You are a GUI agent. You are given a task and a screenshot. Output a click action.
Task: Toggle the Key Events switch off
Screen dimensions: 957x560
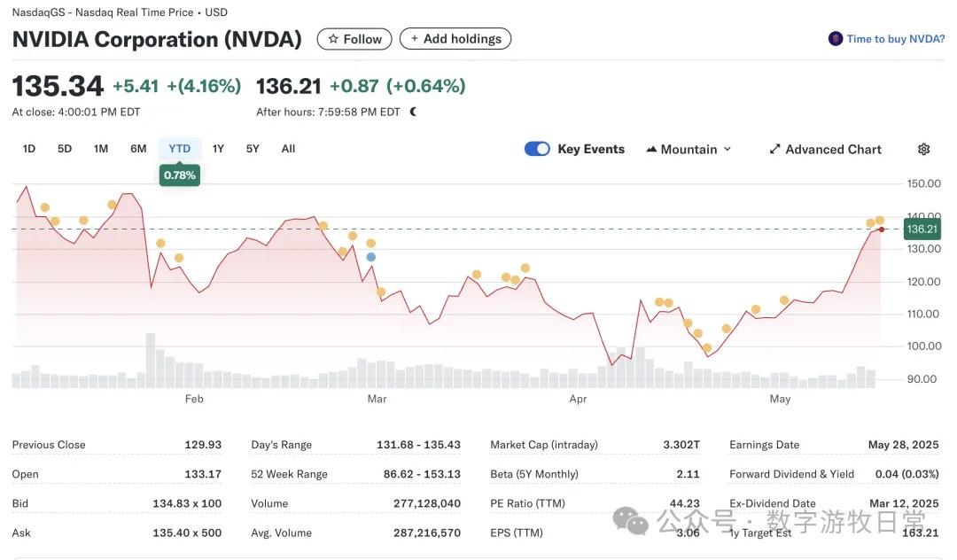[537, 149]
